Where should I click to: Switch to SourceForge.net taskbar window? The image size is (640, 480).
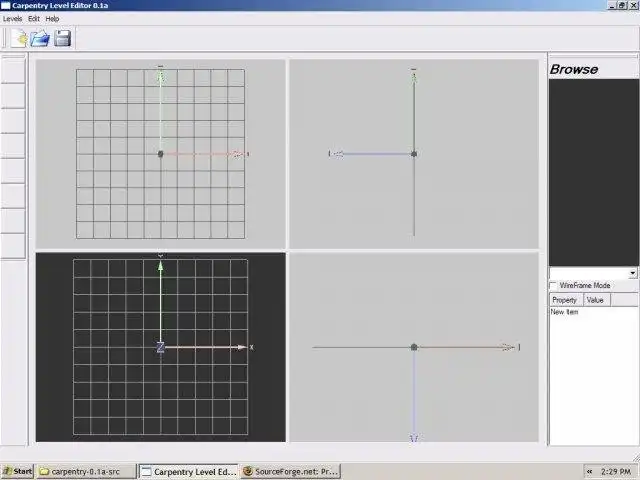click(291, 471)
